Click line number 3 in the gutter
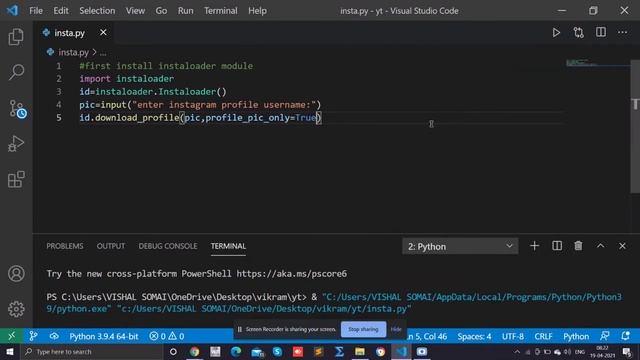 59,91
